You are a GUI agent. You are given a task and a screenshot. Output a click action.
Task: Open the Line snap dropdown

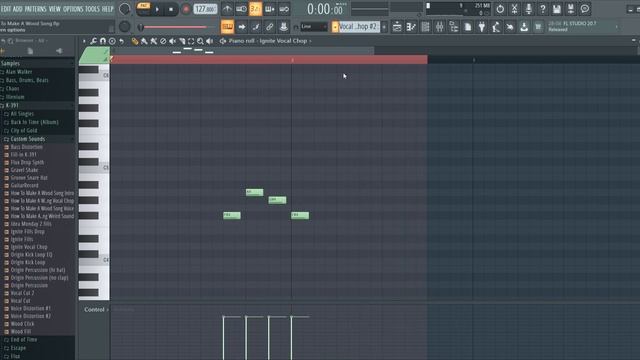pyautogui.click(x=314, y=27)
